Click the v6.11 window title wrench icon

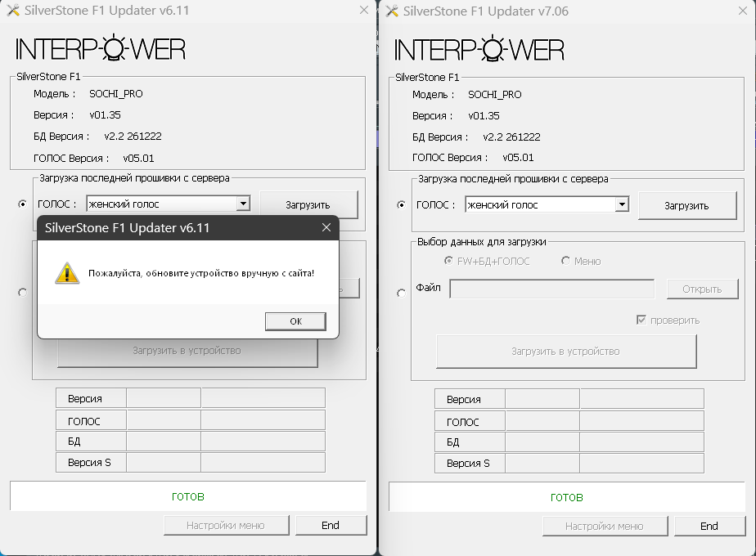tap(13, 10)
